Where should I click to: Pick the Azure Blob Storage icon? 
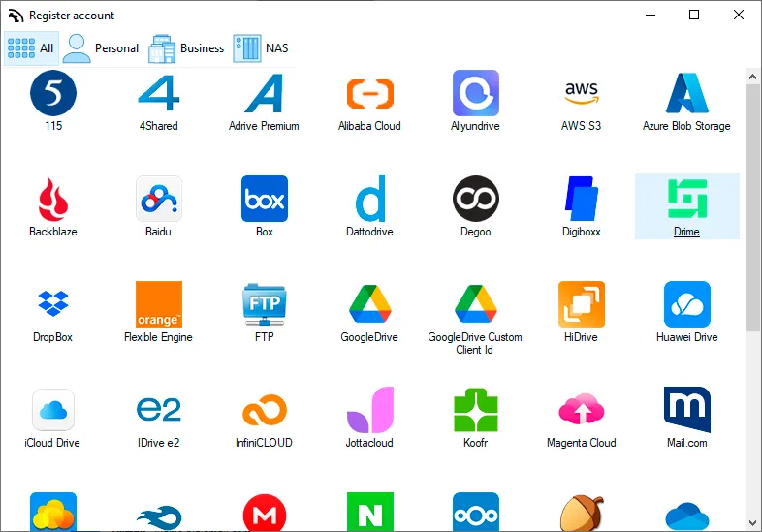coord(686,93)
